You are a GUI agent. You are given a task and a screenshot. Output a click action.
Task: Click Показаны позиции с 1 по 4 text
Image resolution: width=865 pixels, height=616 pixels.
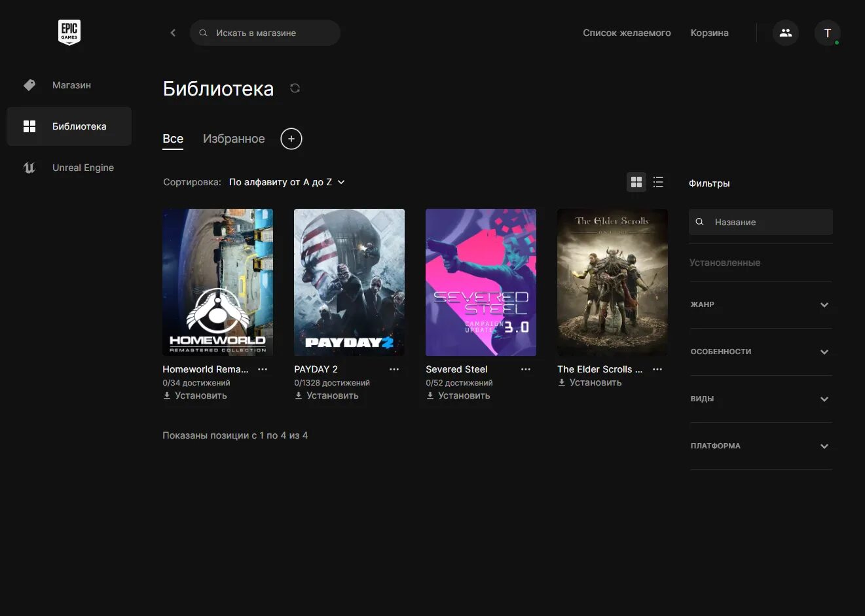point(235,435)
